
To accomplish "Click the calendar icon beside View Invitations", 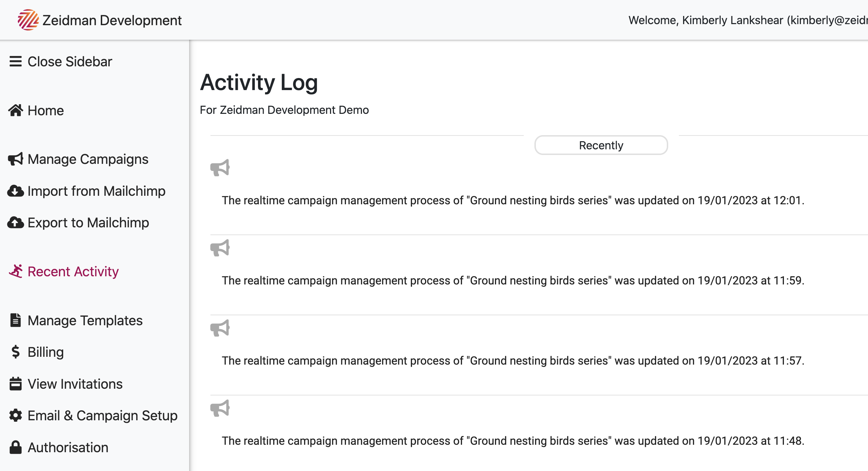I will [16, 384].
